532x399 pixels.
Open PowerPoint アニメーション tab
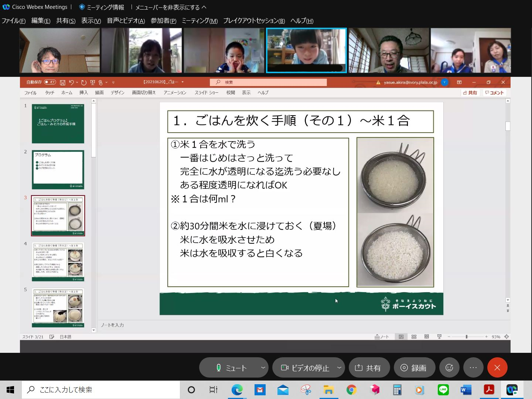point(175,93)
